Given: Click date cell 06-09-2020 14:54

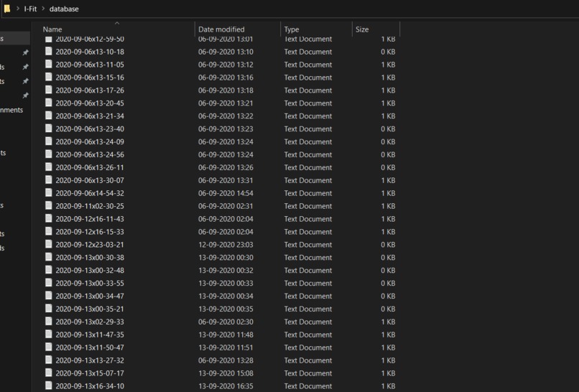Looking at the screenshot, I should click(226, 193).
